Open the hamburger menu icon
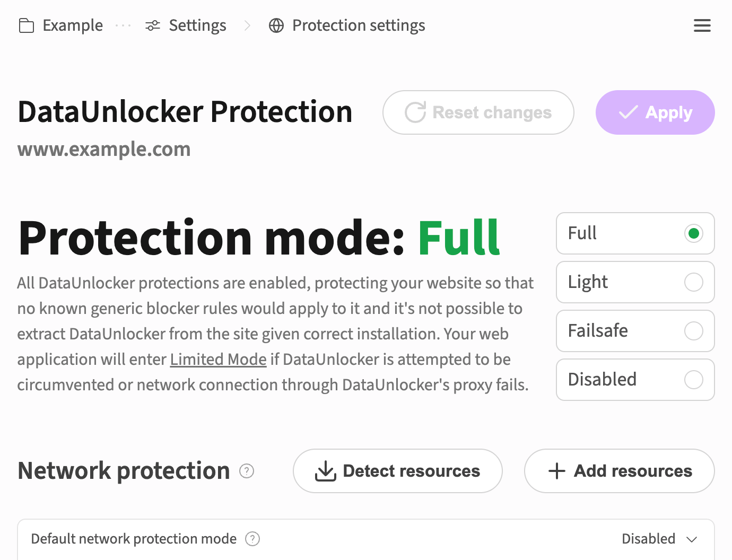The height and width of the screenshot is (560, 732). tap(702, 25)
